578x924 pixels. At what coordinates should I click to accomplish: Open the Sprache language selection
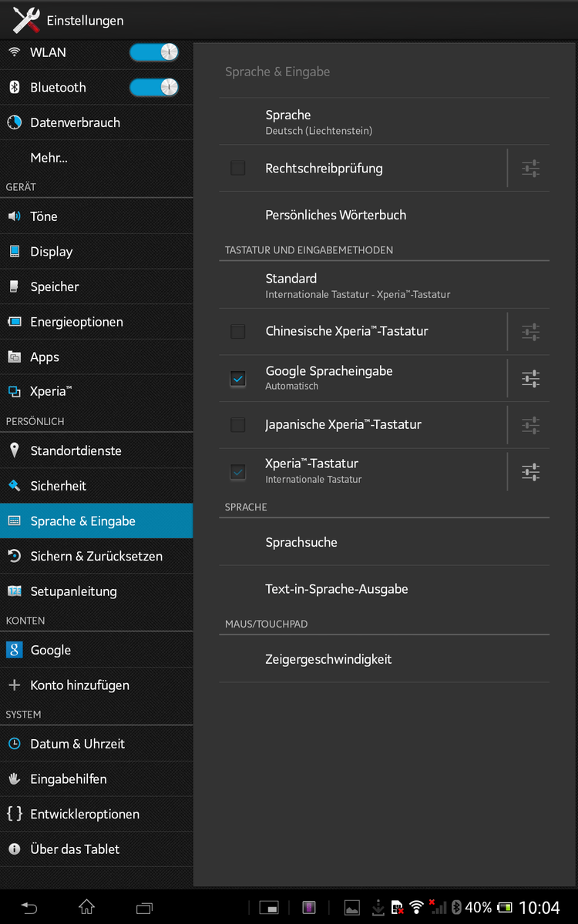click(384, 122)
